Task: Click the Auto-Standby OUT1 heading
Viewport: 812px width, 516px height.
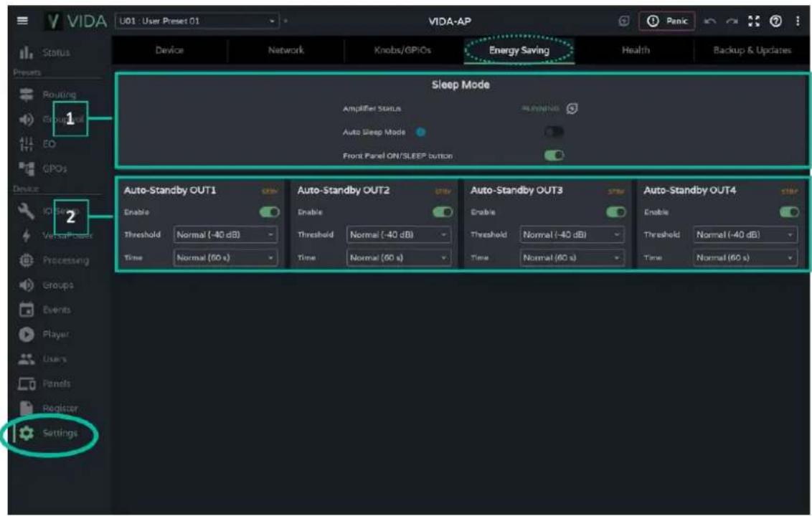Action: 170,191
